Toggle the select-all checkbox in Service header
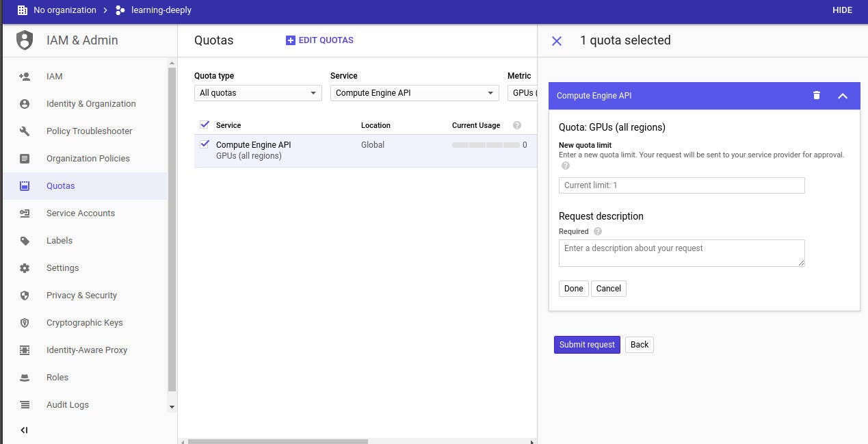Viewport: 868px width, 444px height. [205, 125]
